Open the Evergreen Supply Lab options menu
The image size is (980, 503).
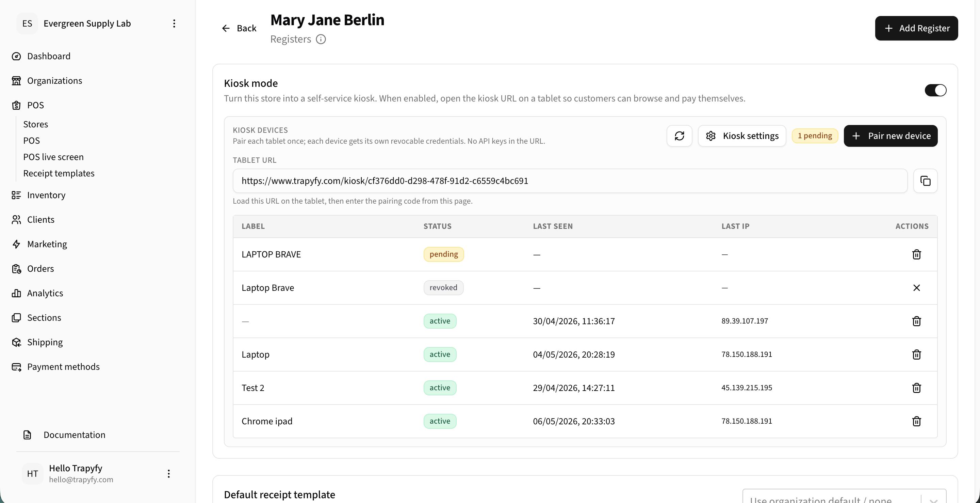point(174,23)
